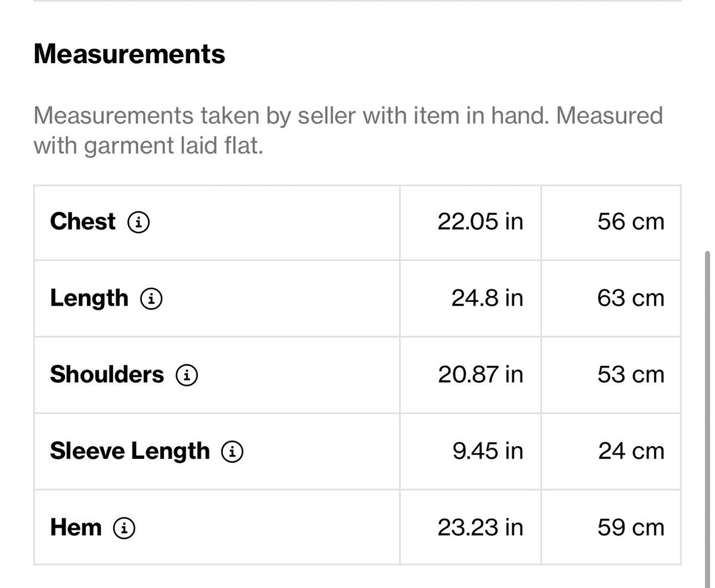Click the Measurements heading
This screenshot has width=715, height=588.
pos(129,54)
